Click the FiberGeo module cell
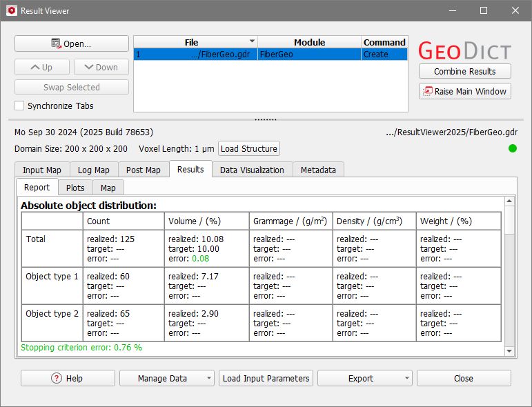 point(309,54)
